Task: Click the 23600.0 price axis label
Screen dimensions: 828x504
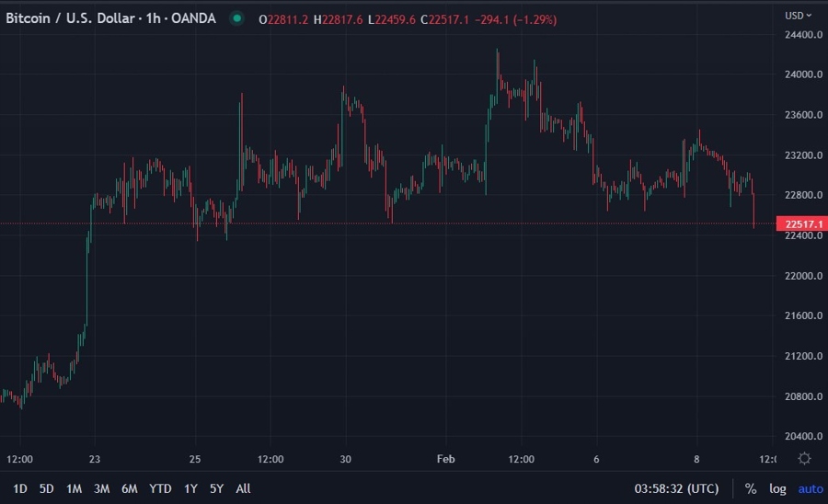Action: (804, 115)
